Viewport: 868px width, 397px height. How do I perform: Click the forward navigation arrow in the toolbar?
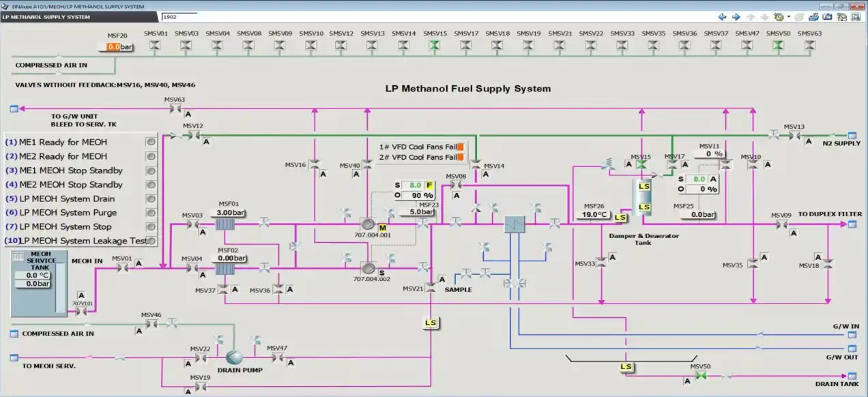(x=736, y=16)
